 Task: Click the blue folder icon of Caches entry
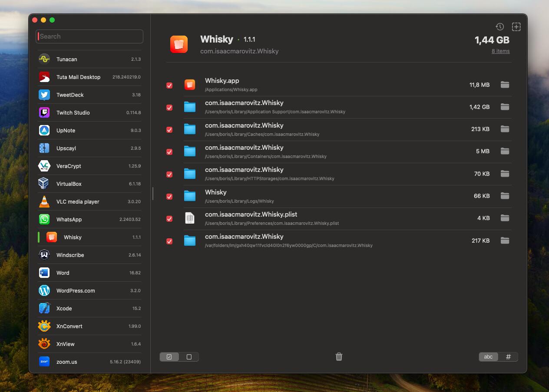pyautogui.click(x=190, y=129)
